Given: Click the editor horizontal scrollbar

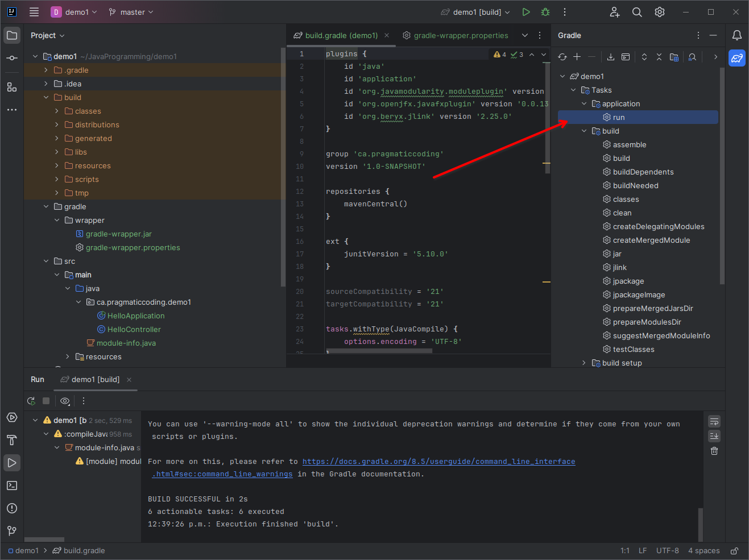Looking at the screenshot, I should pyautogui.click(x=379, y=351).
